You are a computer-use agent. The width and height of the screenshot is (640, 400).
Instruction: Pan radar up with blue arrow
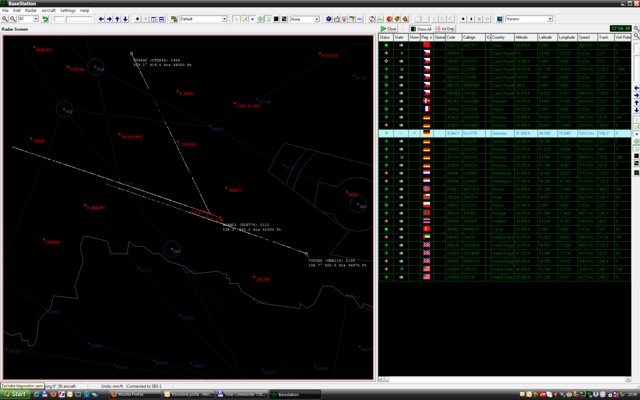119,19
